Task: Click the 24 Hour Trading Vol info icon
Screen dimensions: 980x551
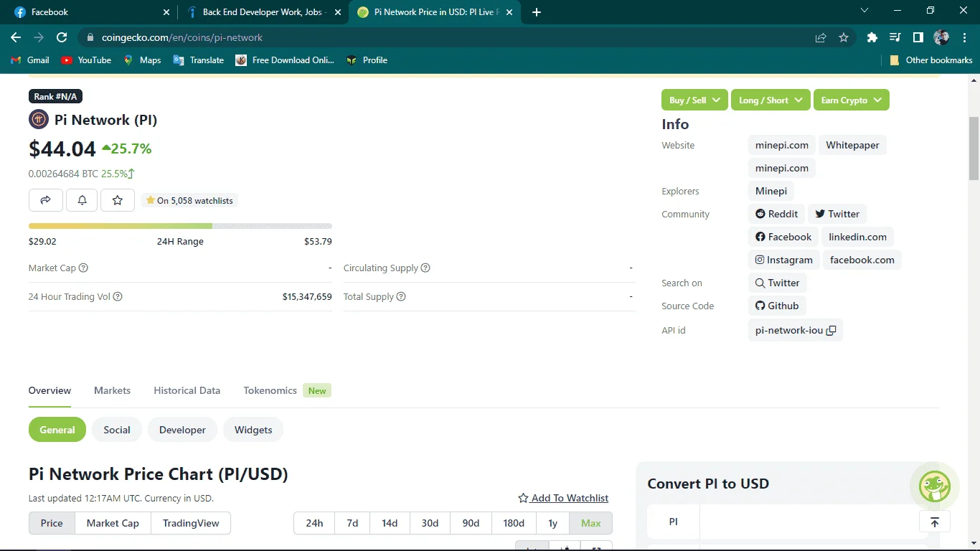Action: [118, 296]
